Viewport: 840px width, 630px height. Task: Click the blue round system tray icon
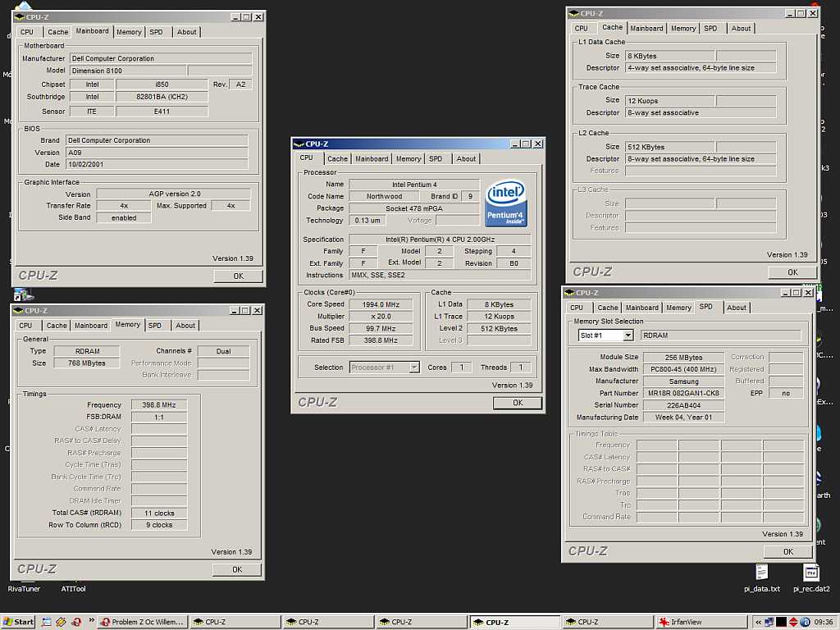click(806, 622)
